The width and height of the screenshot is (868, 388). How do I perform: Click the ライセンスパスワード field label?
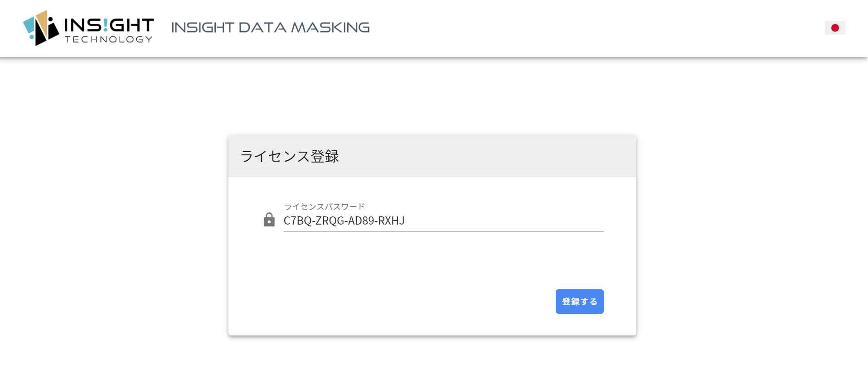click(x=325, y=206)
